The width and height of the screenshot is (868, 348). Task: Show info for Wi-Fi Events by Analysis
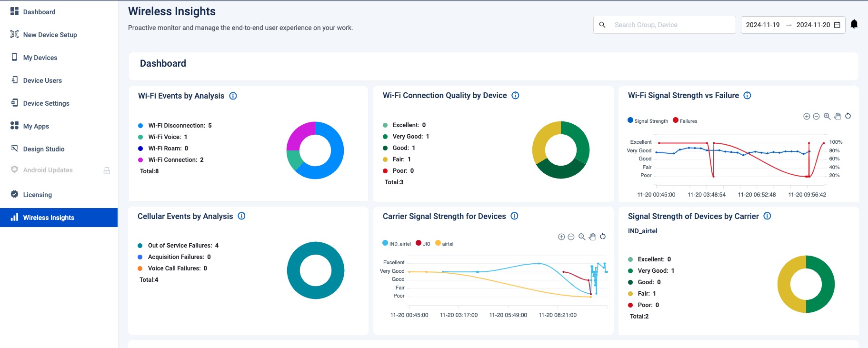tap(233, 96)
